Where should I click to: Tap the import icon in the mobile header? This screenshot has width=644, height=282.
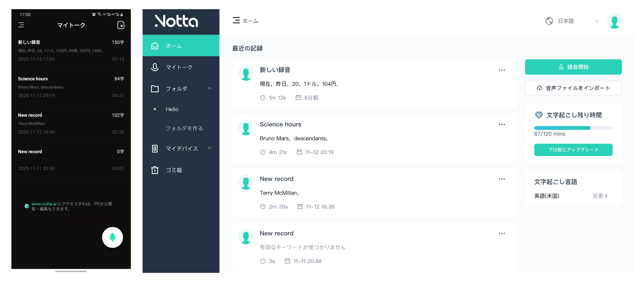click(121, 25)
